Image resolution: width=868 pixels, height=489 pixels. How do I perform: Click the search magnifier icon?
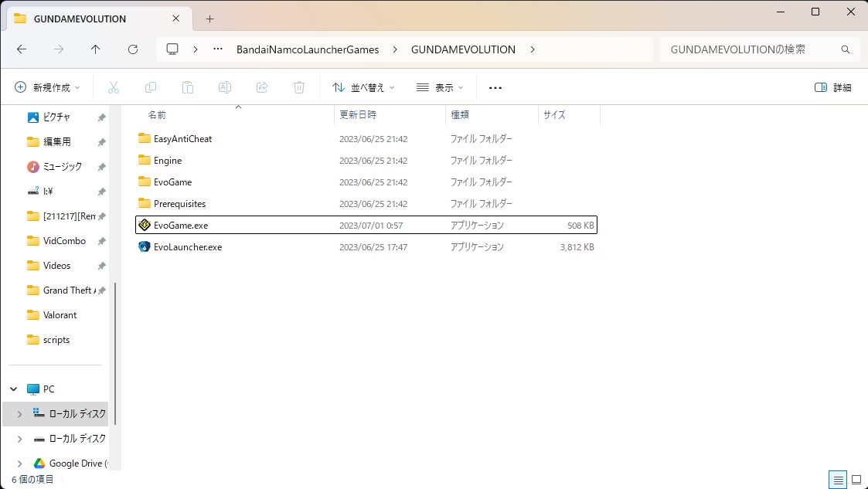[x=846, y=49]
